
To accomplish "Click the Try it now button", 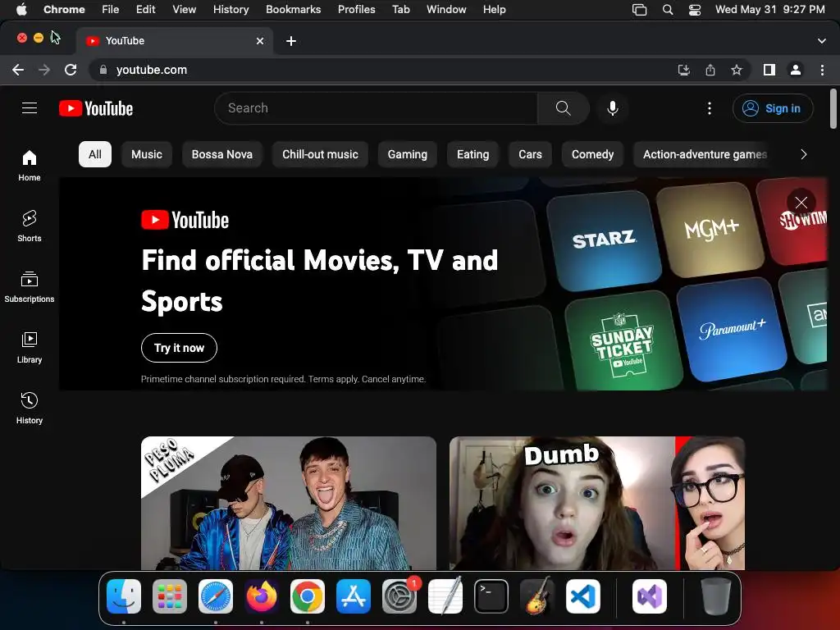I will tap(179, 348).
